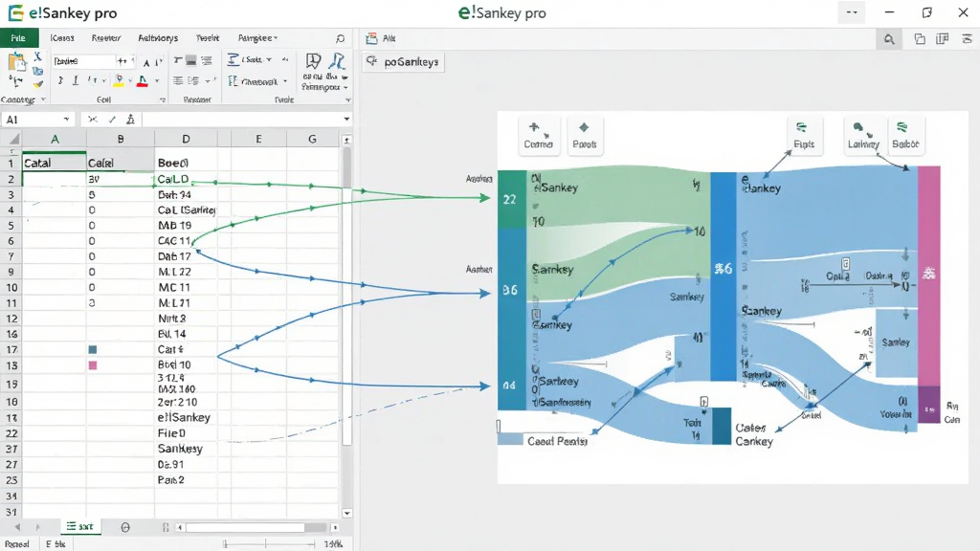Open the wrap text dropdown arrow
980x551 pixels.
pos(269,60)
